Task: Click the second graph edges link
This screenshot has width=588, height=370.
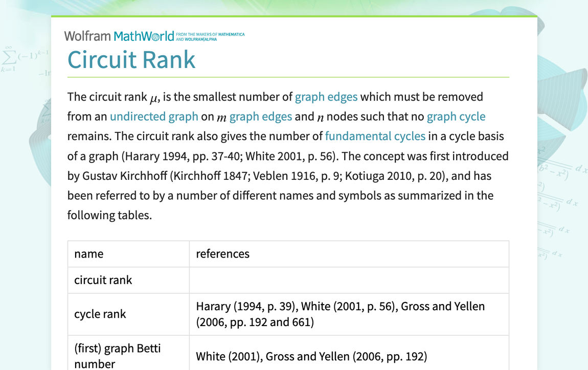Action: [x=262, y=117]
